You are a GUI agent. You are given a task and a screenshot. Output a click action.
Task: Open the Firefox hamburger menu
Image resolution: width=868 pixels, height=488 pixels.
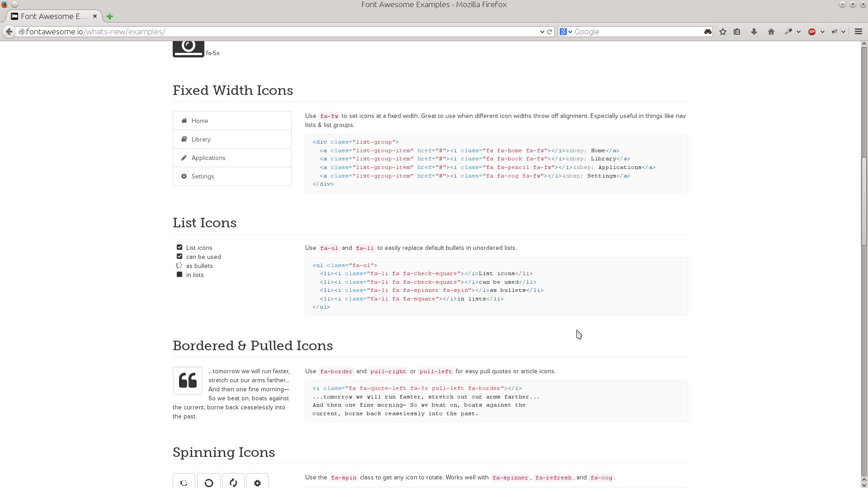coord(859,32)
